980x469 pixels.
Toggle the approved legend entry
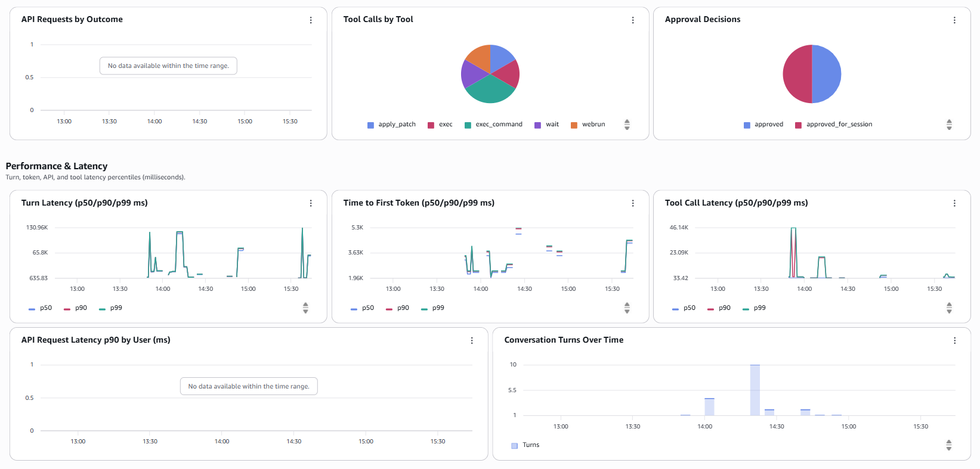[763, 125]
